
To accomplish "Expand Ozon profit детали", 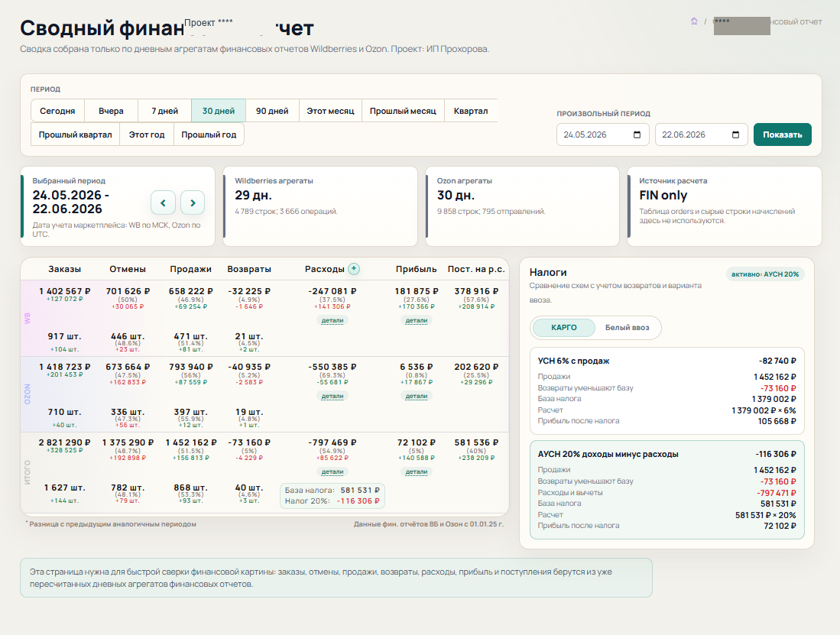I will tap(417, 396).
